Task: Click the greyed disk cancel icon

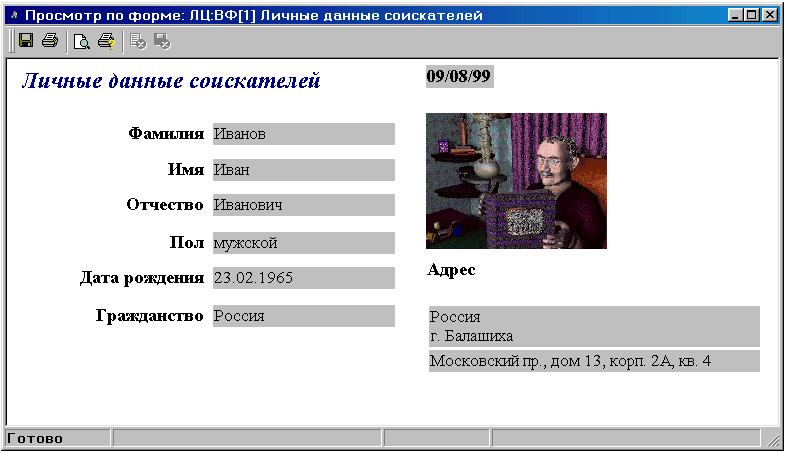Action: click(x=163, y=41)
